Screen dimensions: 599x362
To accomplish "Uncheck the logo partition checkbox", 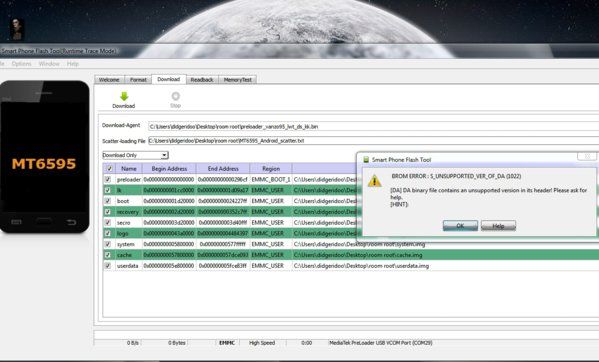I will click(x=108, y=233).
